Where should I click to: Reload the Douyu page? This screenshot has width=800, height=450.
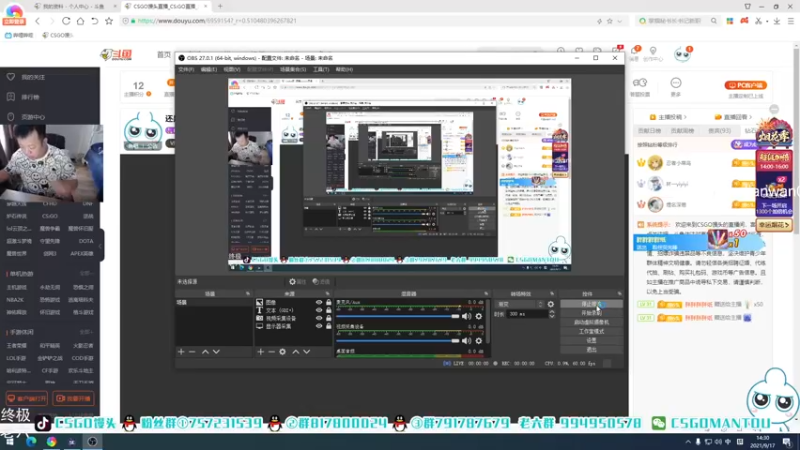pyautogui.click(x=66, y=21)
